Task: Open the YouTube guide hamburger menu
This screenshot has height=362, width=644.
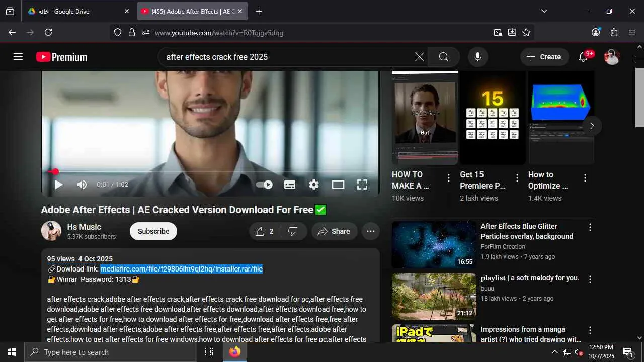Action: pos(18,57)
